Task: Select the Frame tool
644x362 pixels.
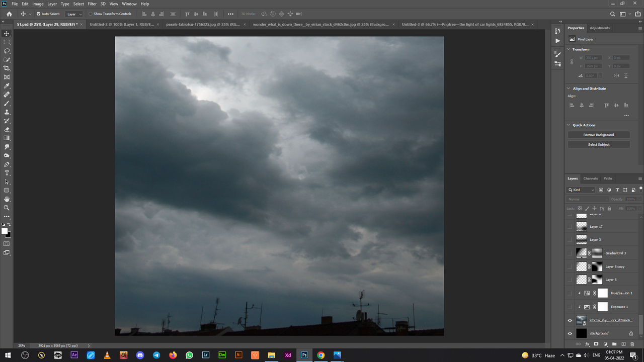Action: 7,77
